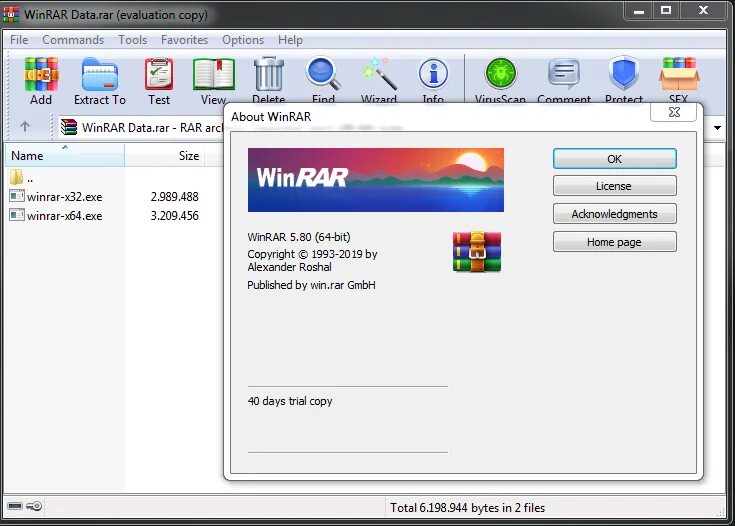Click the address field showing WinRAR Data.rar
The width and height of the screenshot is (735, 526).
point(142,127)
